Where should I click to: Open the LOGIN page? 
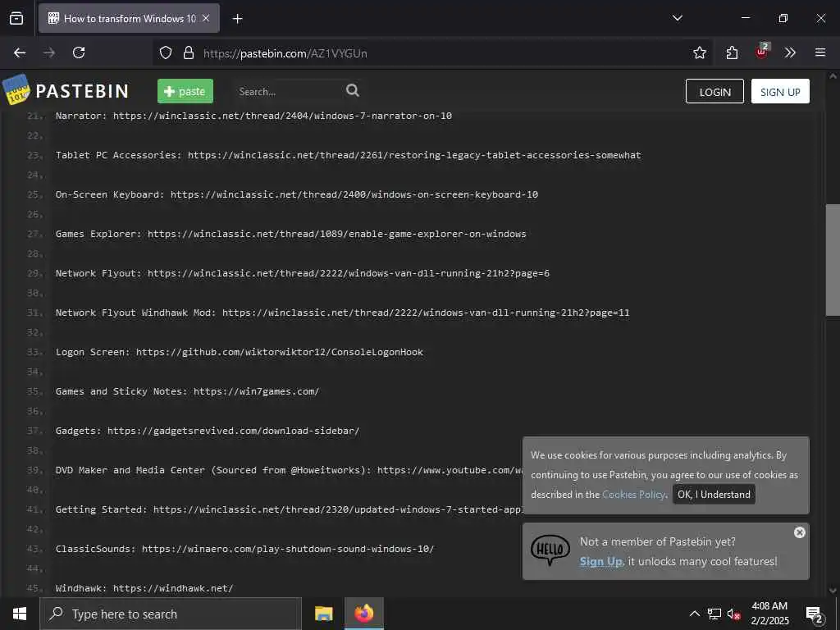point(714,92)
